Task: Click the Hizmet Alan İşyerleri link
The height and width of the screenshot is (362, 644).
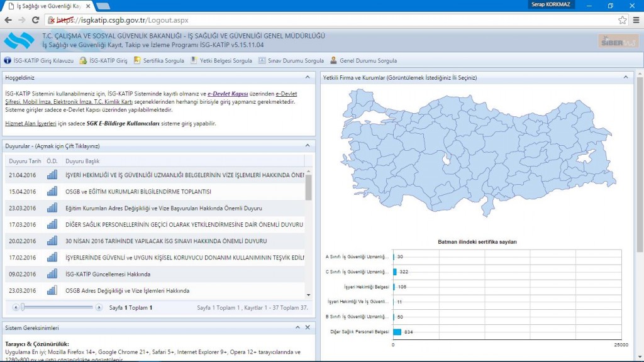Action: pyautogui.click(x=31, y=123)
